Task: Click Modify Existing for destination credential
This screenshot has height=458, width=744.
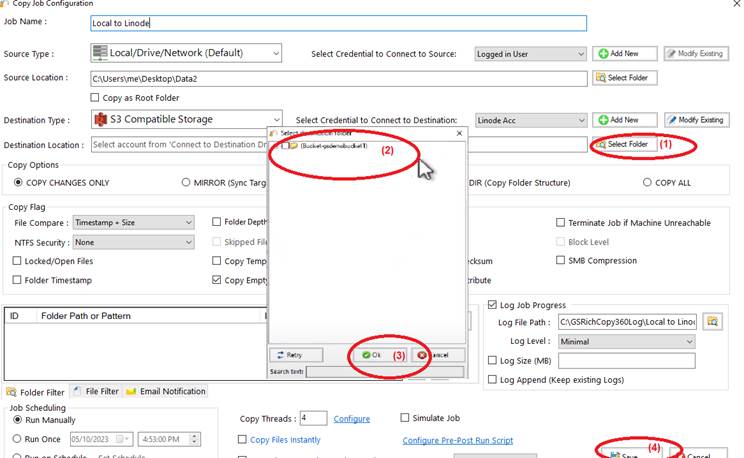Action: tap(697, 120)
